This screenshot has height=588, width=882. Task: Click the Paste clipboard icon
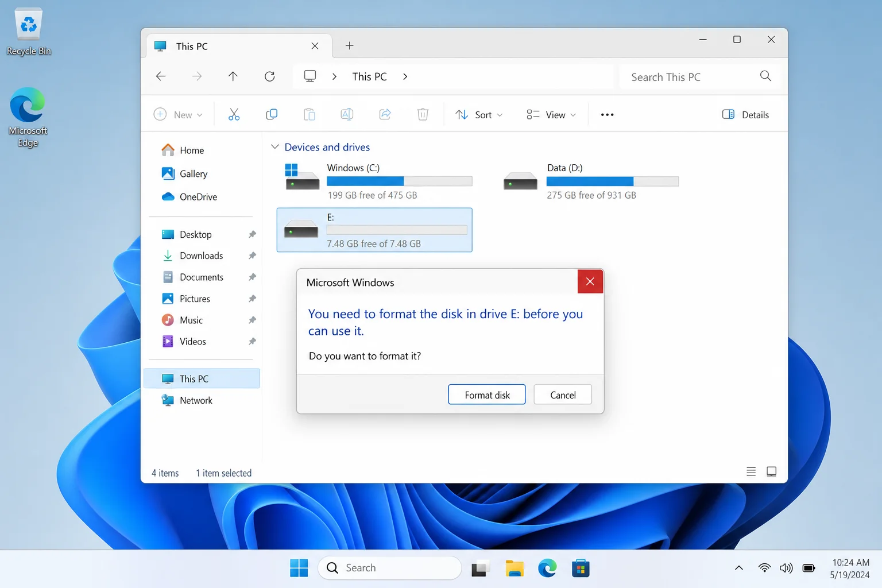pyautogui.click(x=310, y=115)
